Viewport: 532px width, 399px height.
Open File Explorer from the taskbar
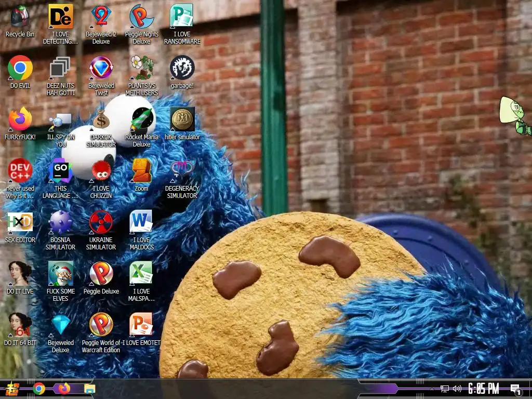coord(89,389)
